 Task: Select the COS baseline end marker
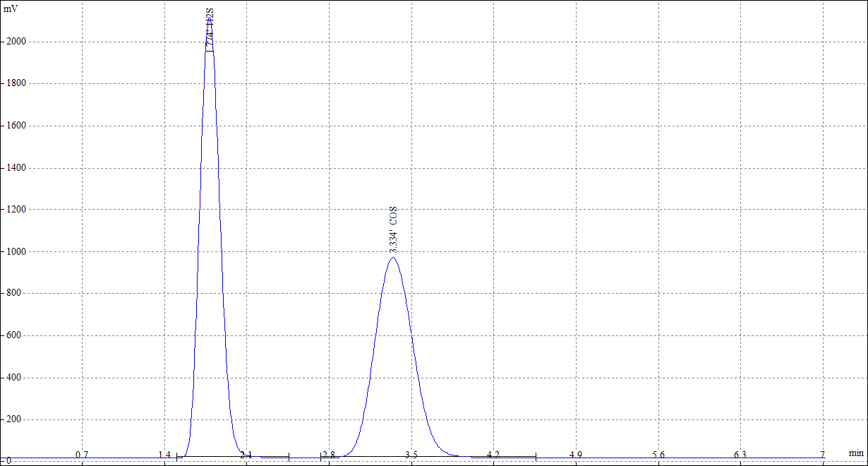[536, 458]
